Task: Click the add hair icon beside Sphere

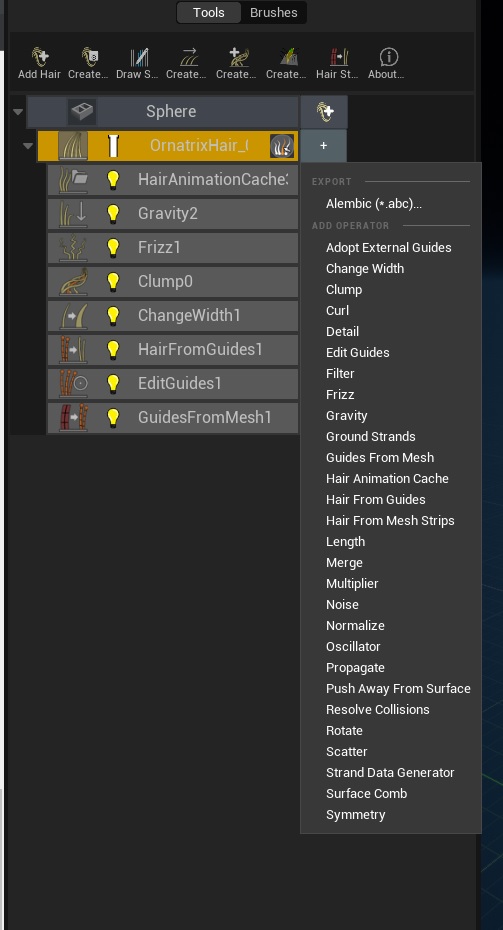Action: (x=323, y=112)
